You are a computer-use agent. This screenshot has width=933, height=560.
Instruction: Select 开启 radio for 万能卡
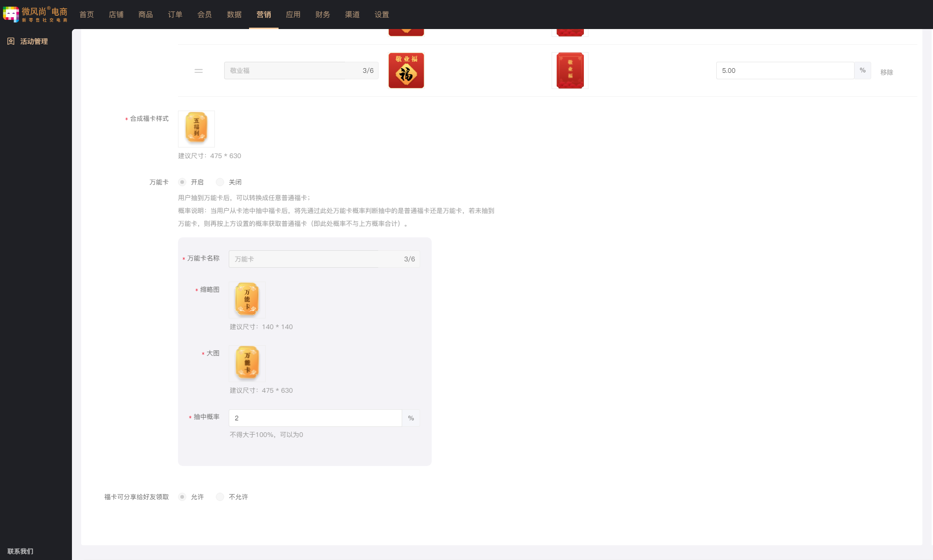pyautogui.click(x=183, y=182)
